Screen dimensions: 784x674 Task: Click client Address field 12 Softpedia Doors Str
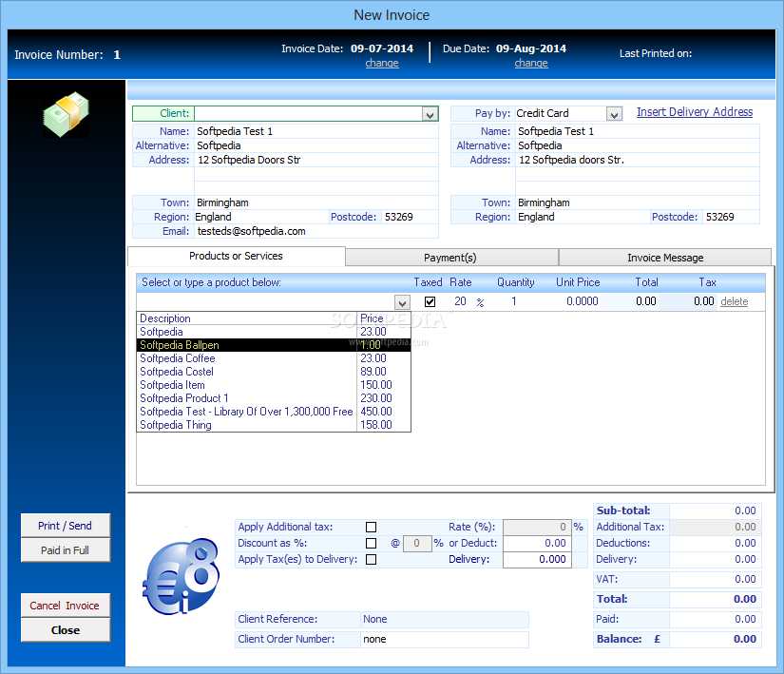[316, 160]
